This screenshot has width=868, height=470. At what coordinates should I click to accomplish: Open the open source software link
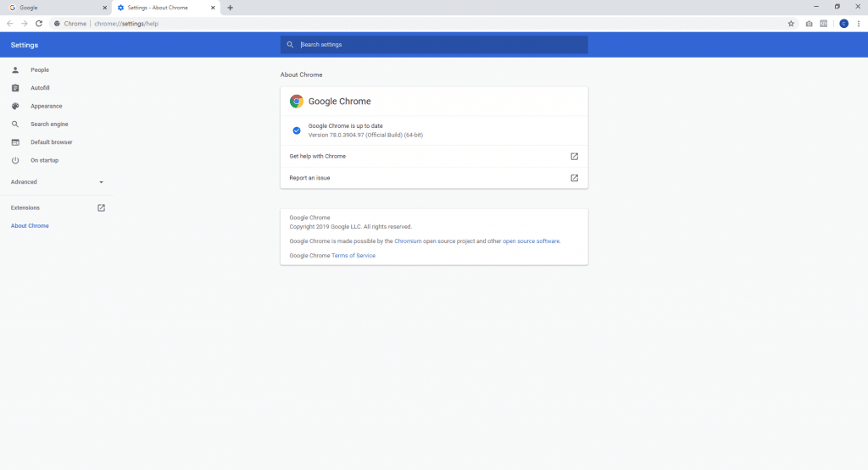tap(531, 241)
